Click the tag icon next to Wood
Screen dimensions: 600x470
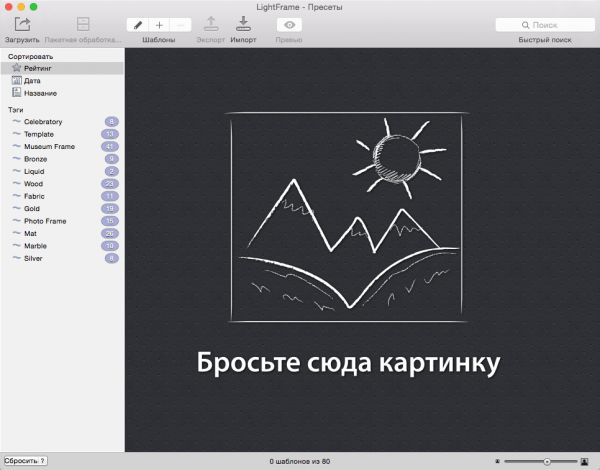click(x=16, y=183)
